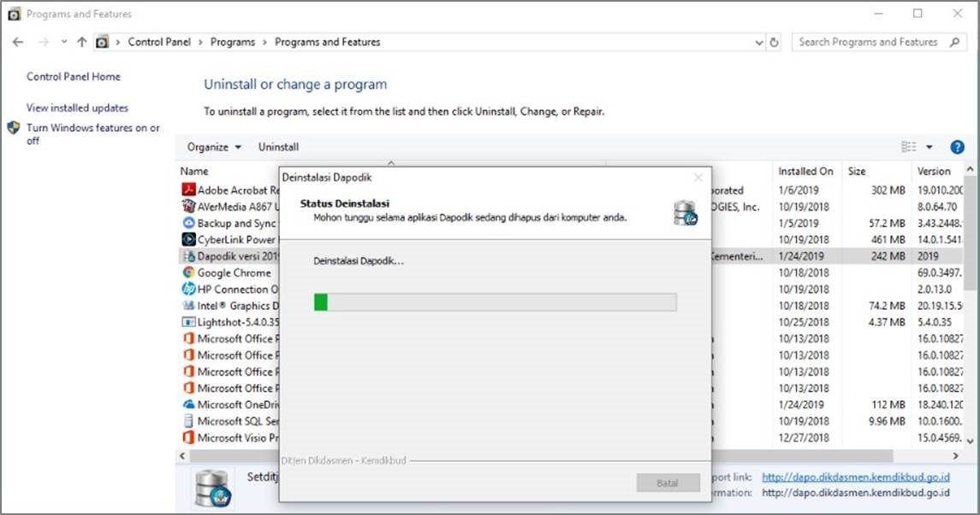
Task: Expand the chevron after Control Panel breadcrumb
Action: tap(200, 42)
